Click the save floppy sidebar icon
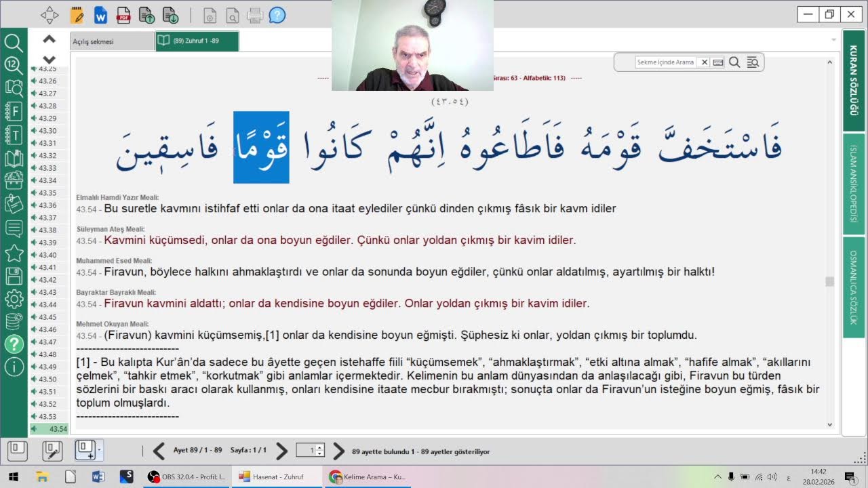Image resolution: width=868 pixels, height=488 pixels. [14, 276]
